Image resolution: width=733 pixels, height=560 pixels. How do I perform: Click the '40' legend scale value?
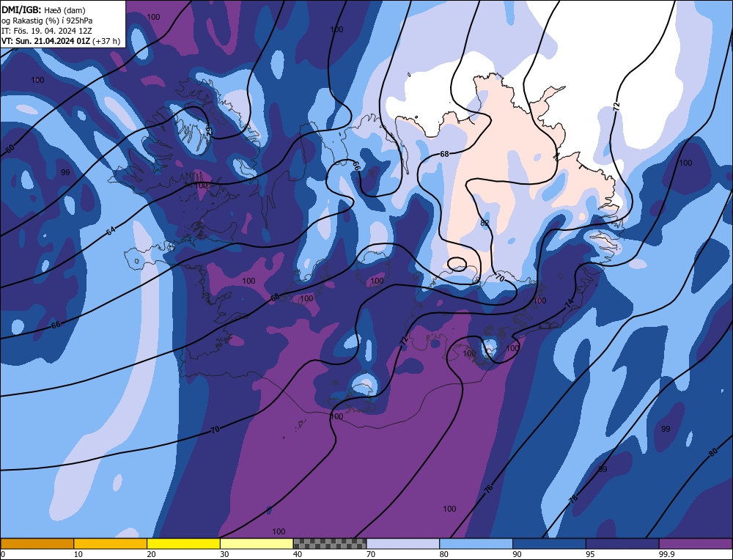click(298, 554)
